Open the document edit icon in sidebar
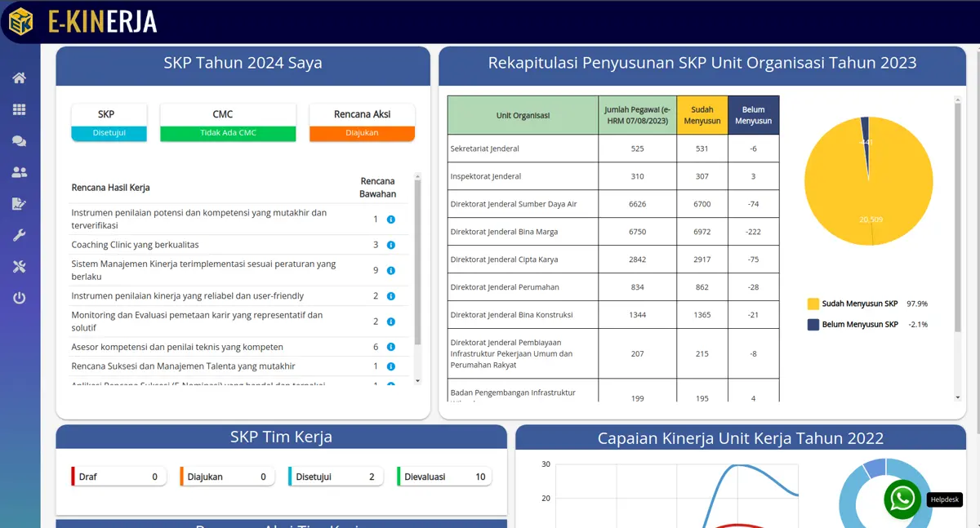 19,204
